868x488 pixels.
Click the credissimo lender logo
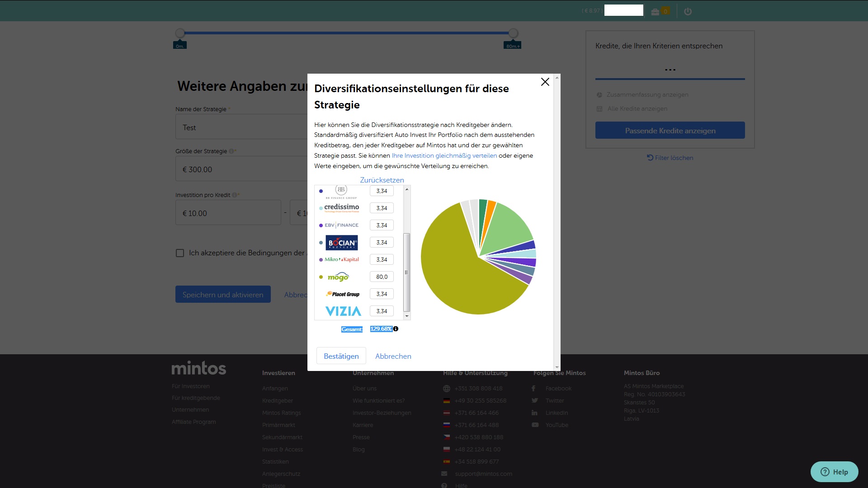341,208
